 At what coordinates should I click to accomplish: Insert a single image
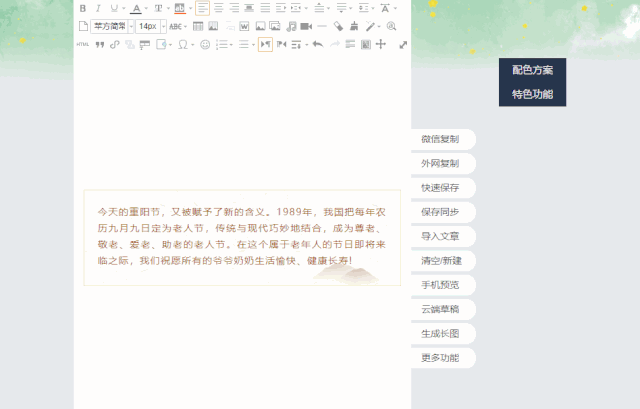pyautogui.click(x=260, y=26)
